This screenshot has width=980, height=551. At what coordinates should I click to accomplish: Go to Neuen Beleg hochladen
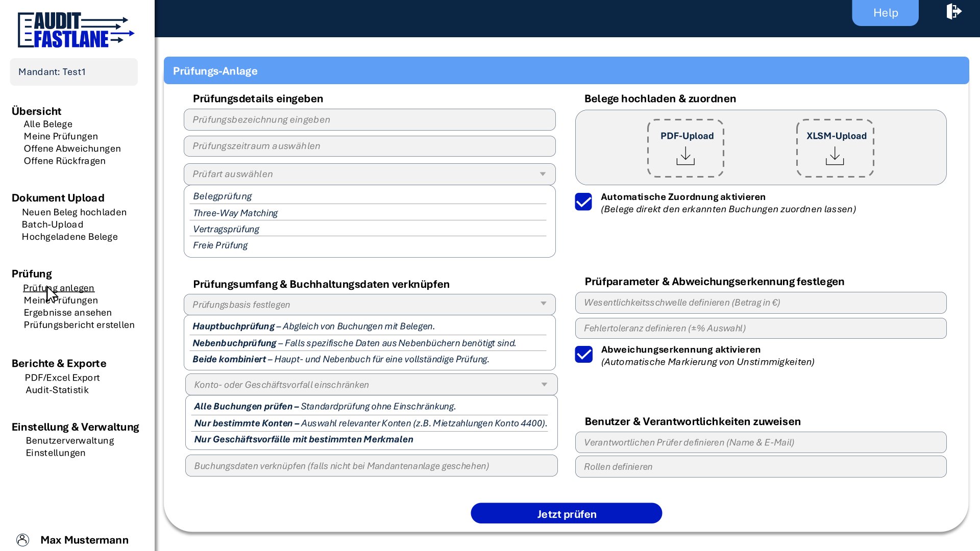point(74,212)
